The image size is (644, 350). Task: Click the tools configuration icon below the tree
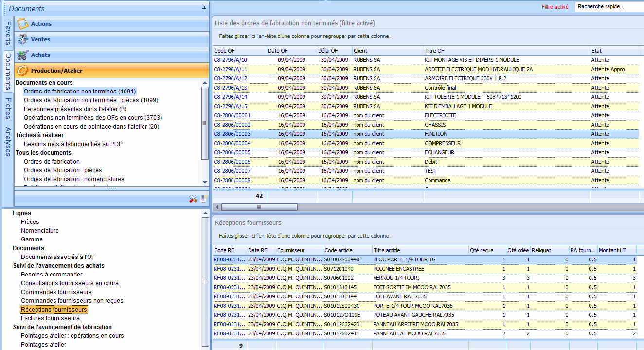(193, 198)
